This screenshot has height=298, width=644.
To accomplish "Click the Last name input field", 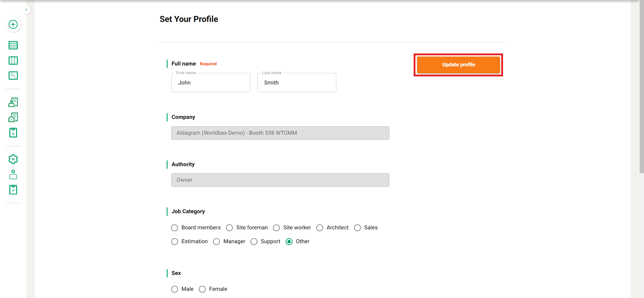I will [x=296, y=83].
